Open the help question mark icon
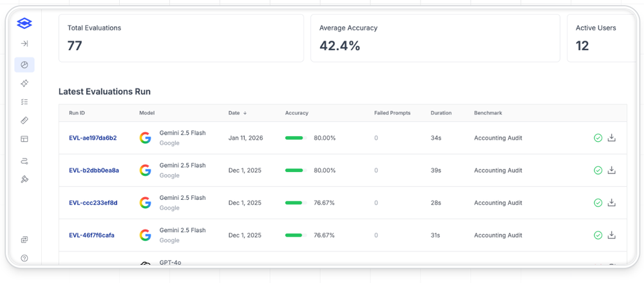 coord(24,259)
